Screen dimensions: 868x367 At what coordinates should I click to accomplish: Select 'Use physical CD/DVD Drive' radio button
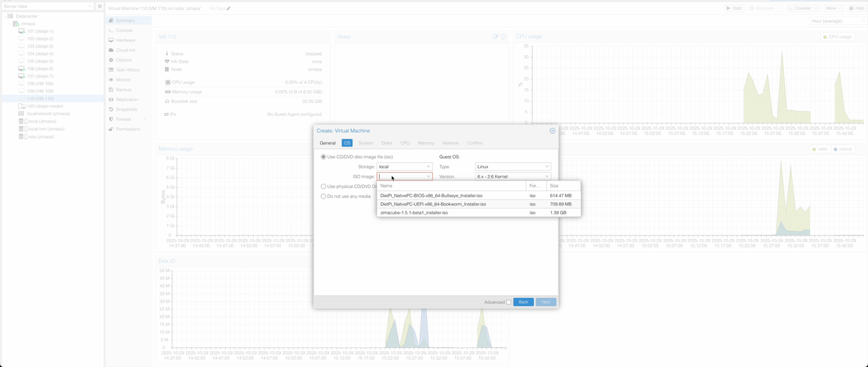(323, 187)
